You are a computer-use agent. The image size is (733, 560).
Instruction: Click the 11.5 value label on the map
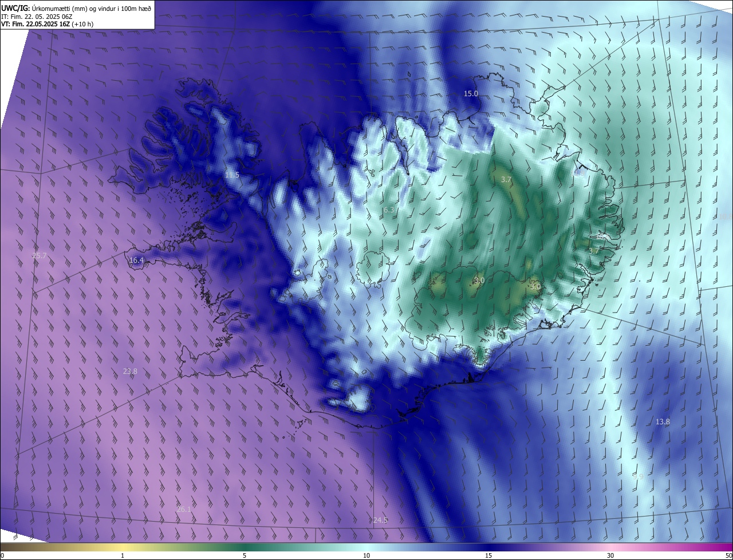[232, 175]
